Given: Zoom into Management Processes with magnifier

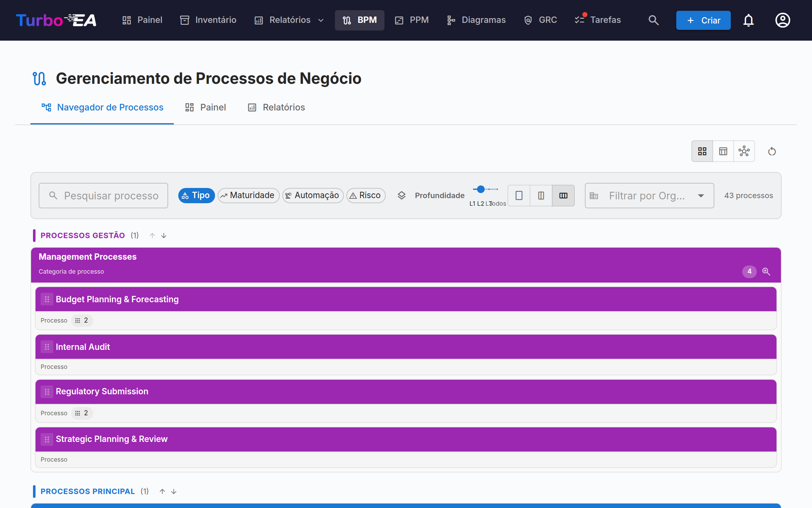Looking at the screenshot, I should pos(766,271).
